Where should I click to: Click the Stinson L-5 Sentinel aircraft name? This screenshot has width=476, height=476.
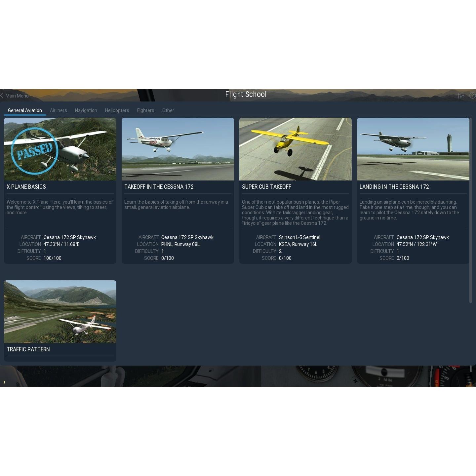pyautogui.click(x=299, y=237)
